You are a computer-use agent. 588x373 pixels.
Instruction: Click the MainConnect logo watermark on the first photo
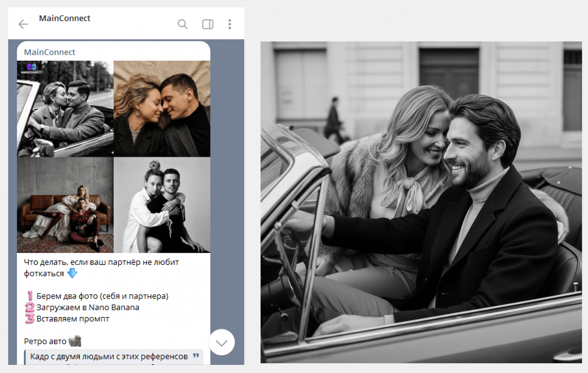[x=32, y=68]
